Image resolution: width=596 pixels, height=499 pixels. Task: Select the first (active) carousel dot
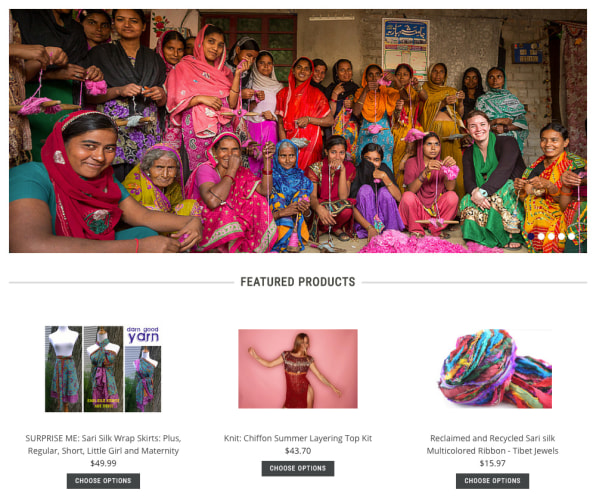(531, 236)
